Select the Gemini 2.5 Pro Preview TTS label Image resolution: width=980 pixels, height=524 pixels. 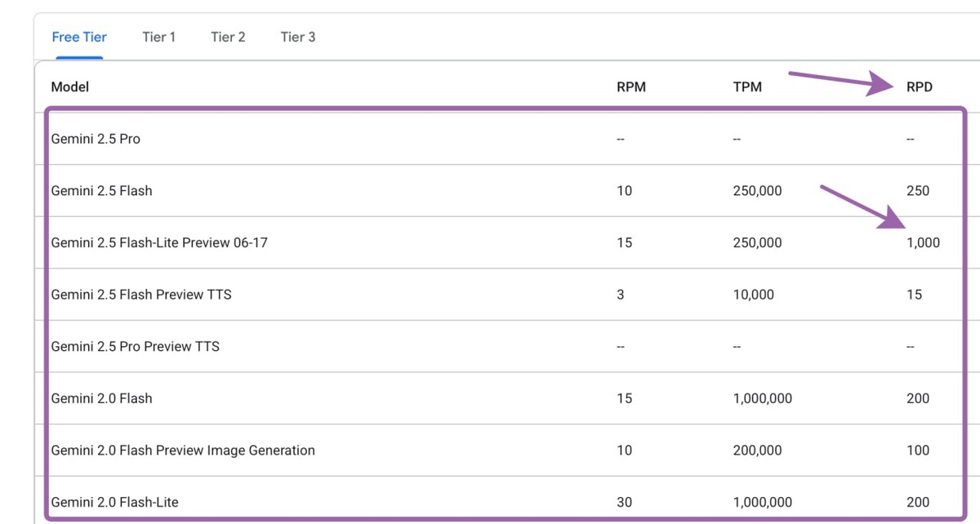point(135,346)
